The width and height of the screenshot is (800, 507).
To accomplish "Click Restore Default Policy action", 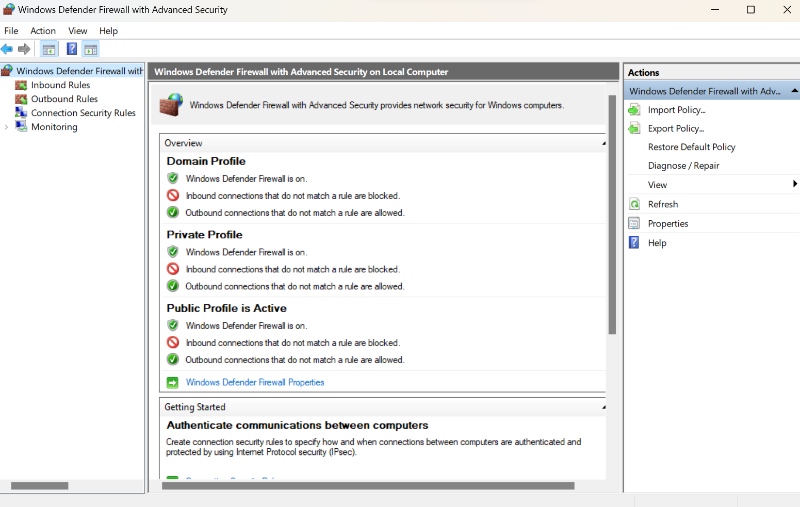I will tap(691, 147).
